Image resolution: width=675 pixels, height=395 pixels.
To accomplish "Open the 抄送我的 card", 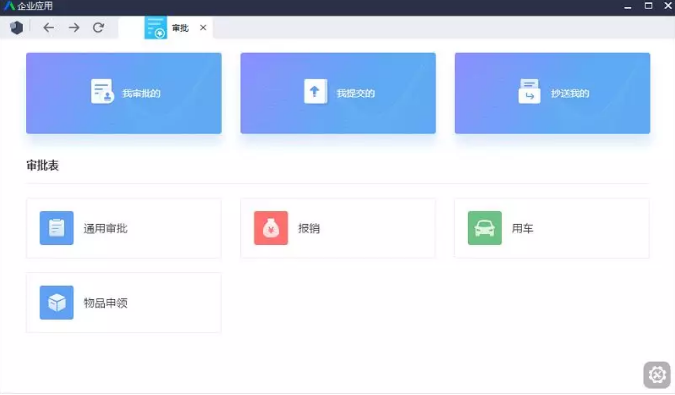I will pyautogui.click(x=552, y=93).
